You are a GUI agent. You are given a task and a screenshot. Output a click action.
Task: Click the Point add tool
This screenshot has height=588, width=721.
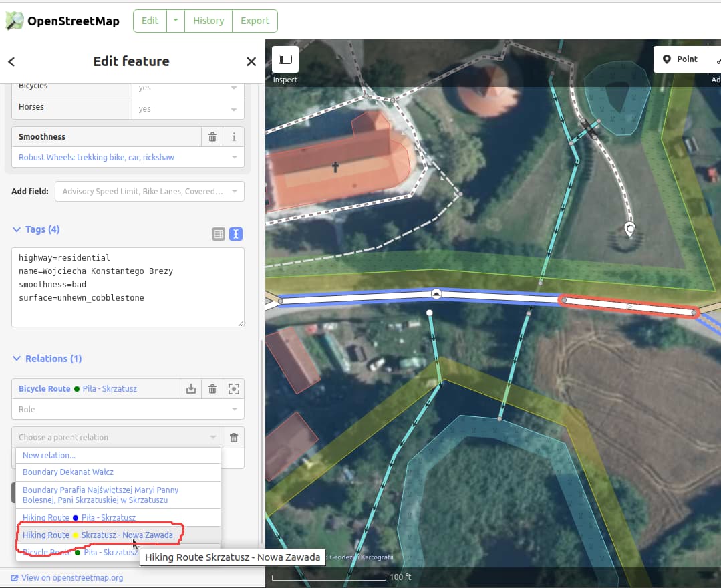point(680,59)
